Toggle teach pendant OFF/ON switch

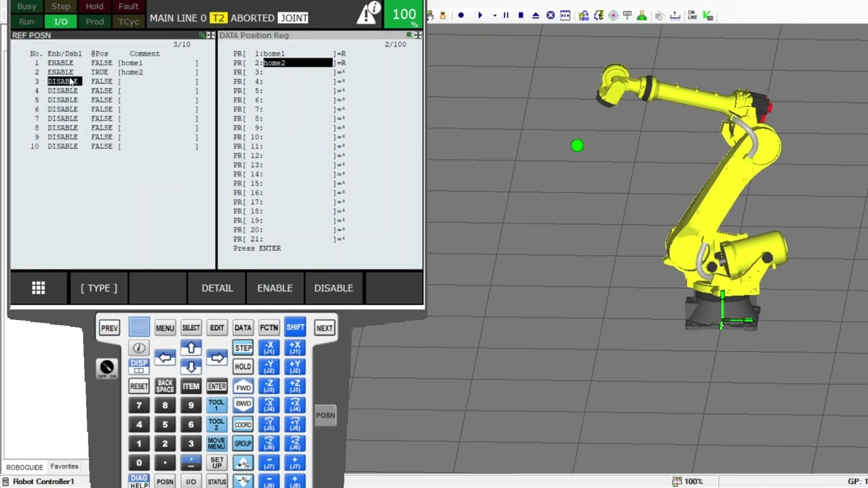coord(106,368)
